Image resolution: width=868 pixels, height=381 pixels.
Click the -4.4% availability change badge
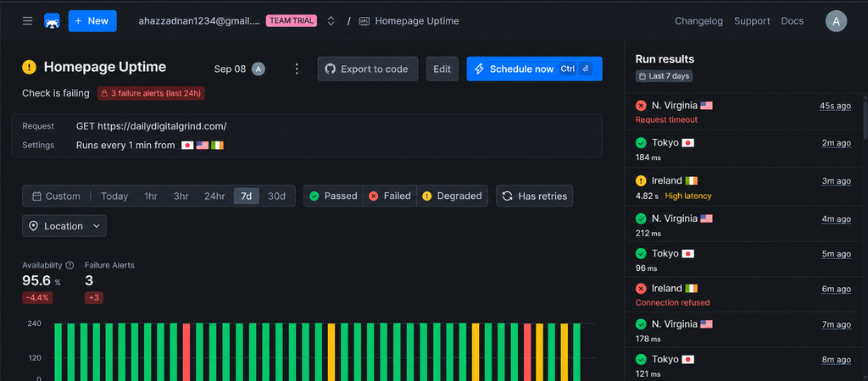tap(37, 297)
